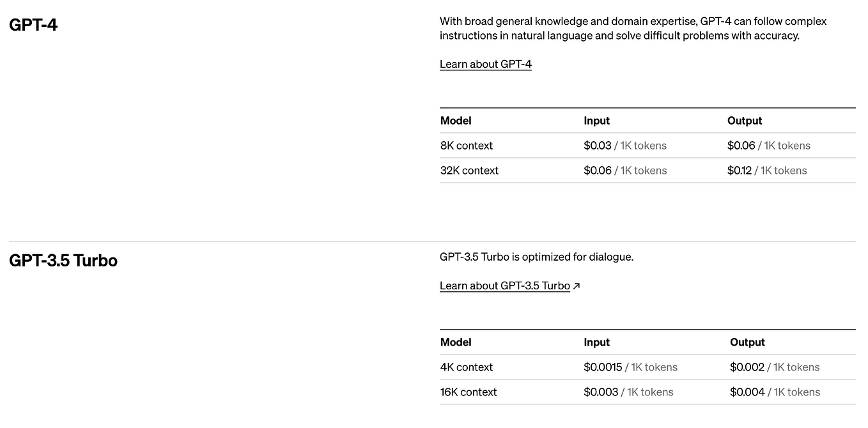Viewport: 868px width, 428px height.
Task: Click the GPT-4 table Input column header
Action: 596,121
